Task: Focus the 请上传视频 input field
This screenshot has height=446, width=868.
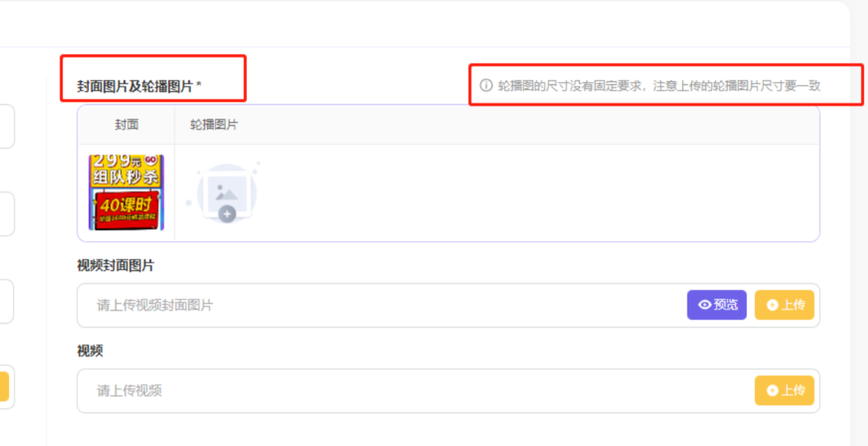Action: (x=415, y=391)
